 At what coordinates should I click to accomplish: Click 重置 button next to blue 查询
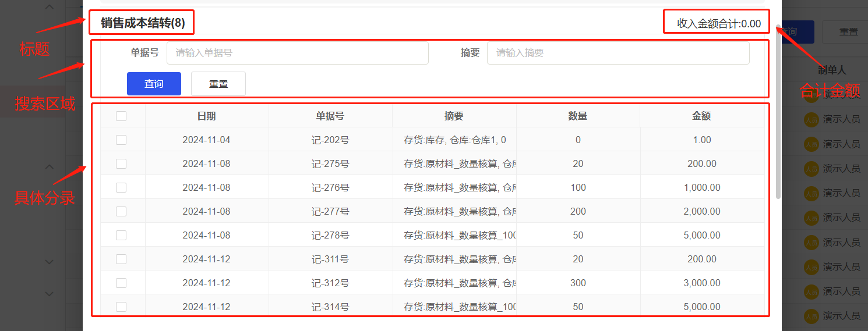[x=218, y=84]
